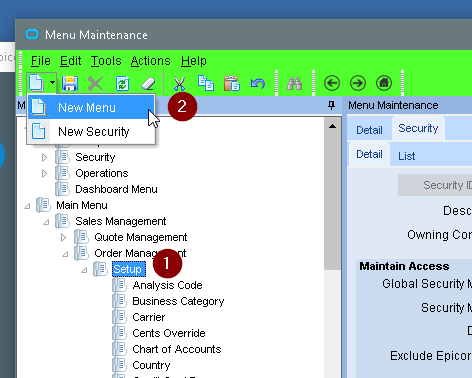The height and width of the screenshot is (378, 472).
Task: Click the tree vertical scrollbar thumb
Action: tap(332, 202)
